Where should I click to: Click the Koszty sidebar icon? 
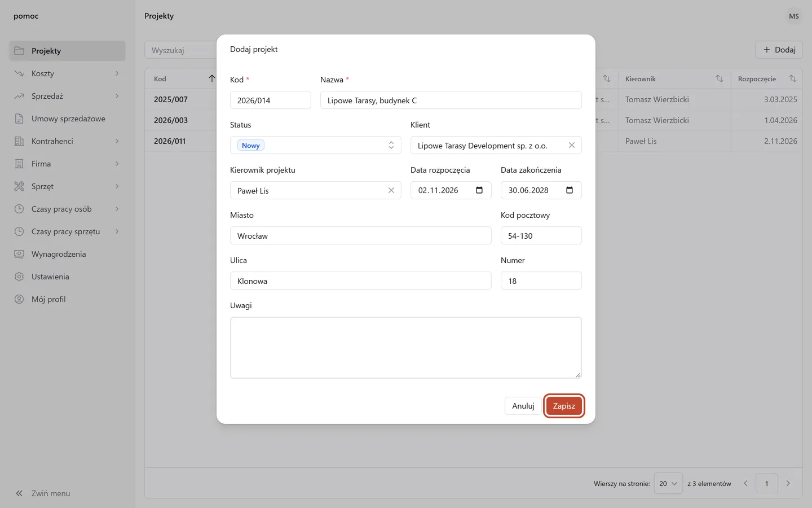[x=19, y=73]
